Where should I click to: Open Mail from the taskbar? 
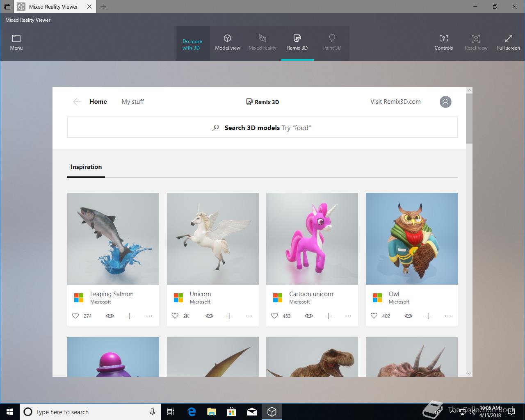point(252,412)
